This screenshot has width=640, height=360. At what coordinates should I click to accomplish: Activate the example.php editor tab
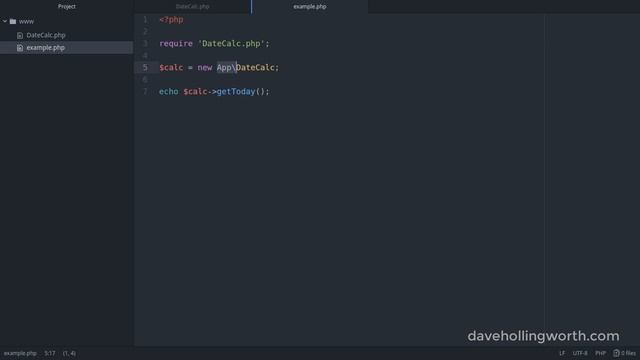[310, 7]
